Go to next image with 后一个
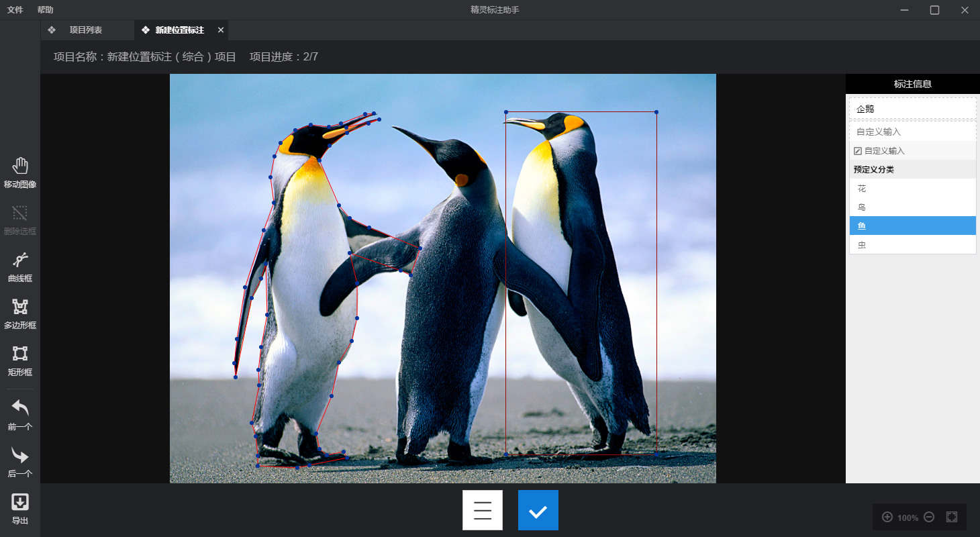The height and width of the screenshot is (537, 980). coord(20,461)
